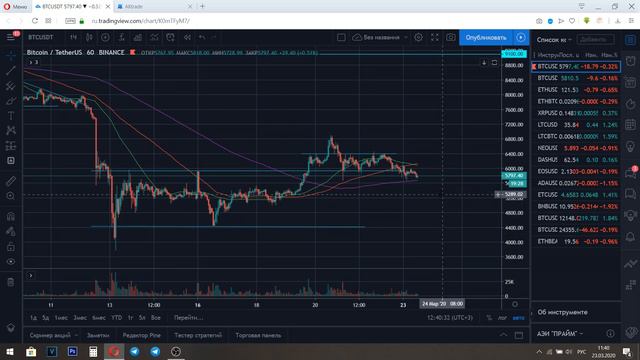Open the Список watchlist name dropdown

click(554, 40)
